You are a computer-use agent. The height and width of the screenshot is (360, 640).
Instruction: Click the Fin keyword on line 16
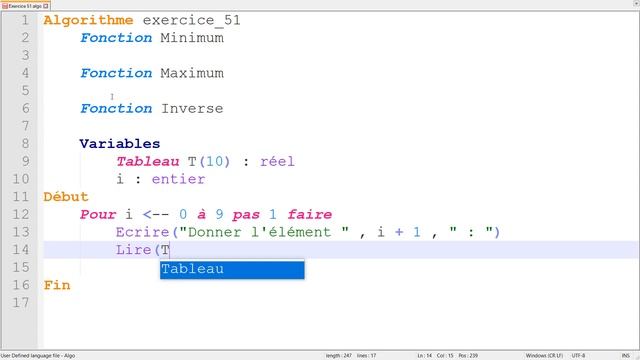[x=57, y=285]
